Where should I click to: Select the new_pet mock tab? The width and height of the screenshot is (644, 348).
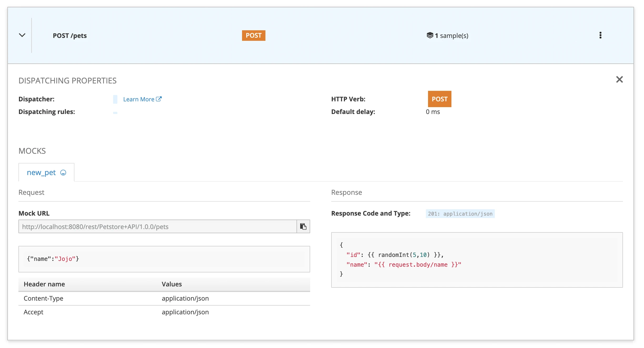pyautogui.click(x=41, y=173)
